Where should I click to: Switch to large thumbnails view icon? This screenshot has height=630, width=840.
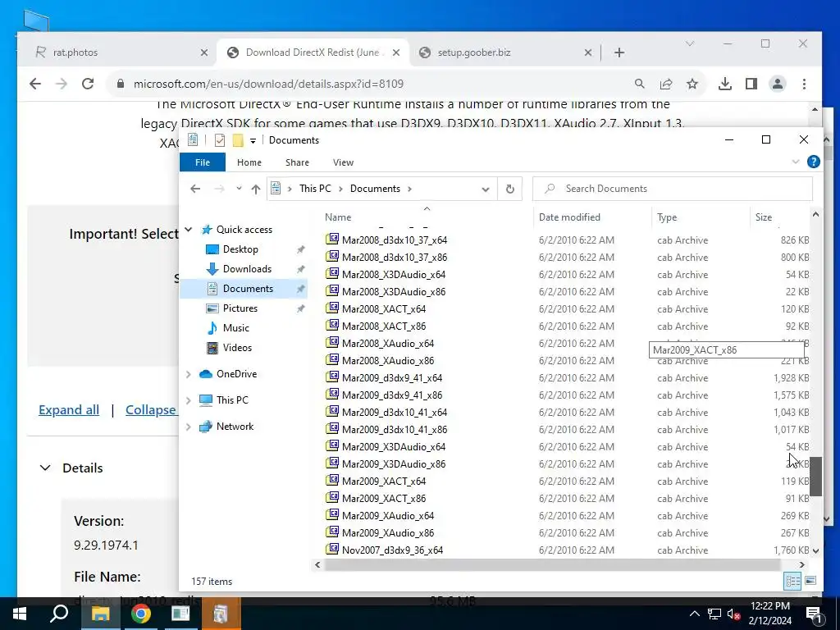click(x=810, y=581)
